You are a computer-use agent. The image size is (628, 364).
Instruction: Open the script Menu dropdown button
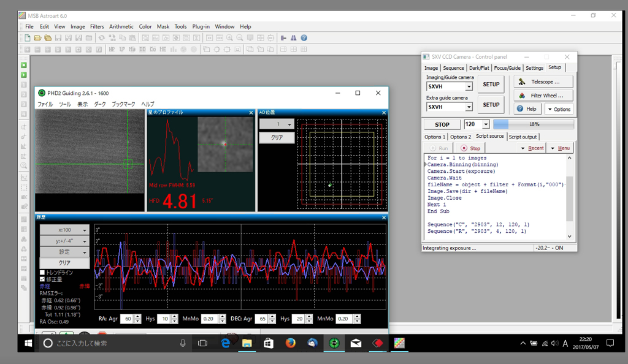click(x=561, y=148)
